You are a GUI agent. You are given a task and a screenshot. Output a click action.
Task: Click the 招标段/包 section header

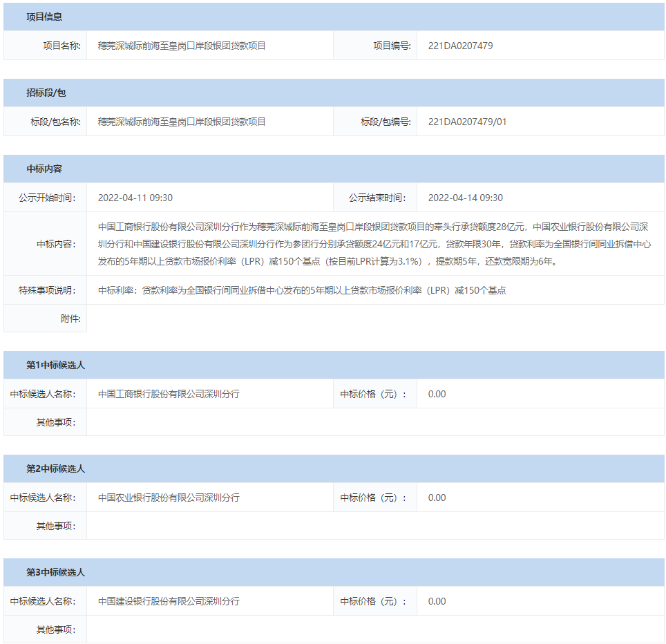pos(46,93)
